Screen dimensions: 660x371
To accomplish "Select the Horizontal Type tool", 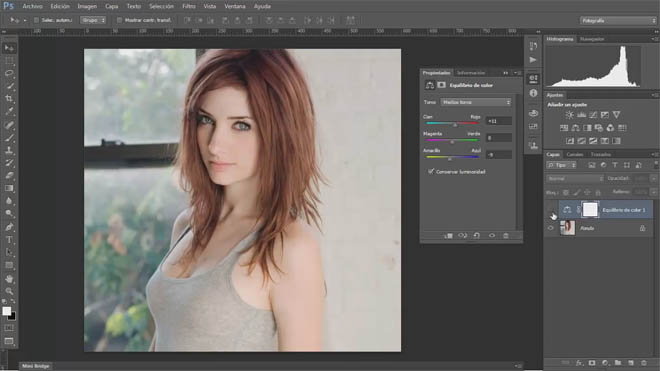I will tap(9, 240).
